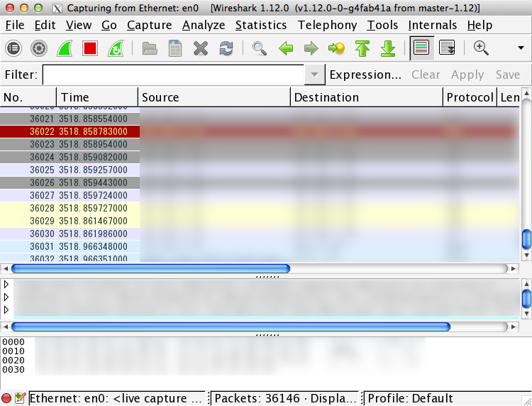The image size is (532, 406).
Task: Close this capture file (X icon)
Action: 201,48
